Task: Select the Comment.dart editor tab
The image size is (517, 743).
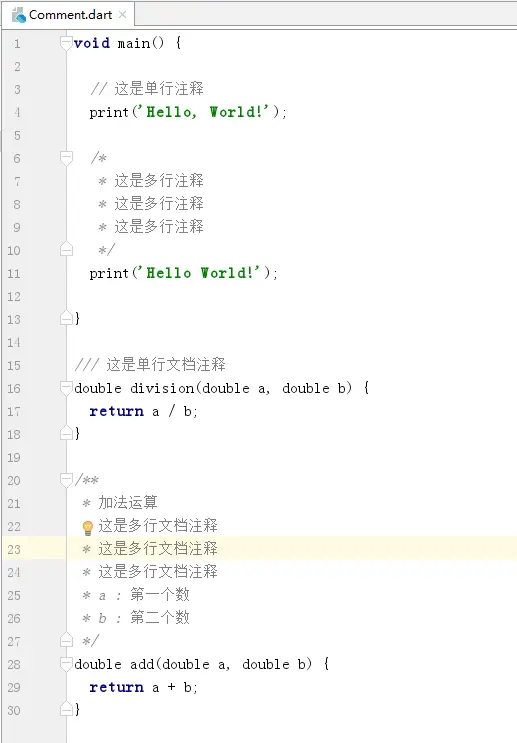Action: (x=68, y=15)
